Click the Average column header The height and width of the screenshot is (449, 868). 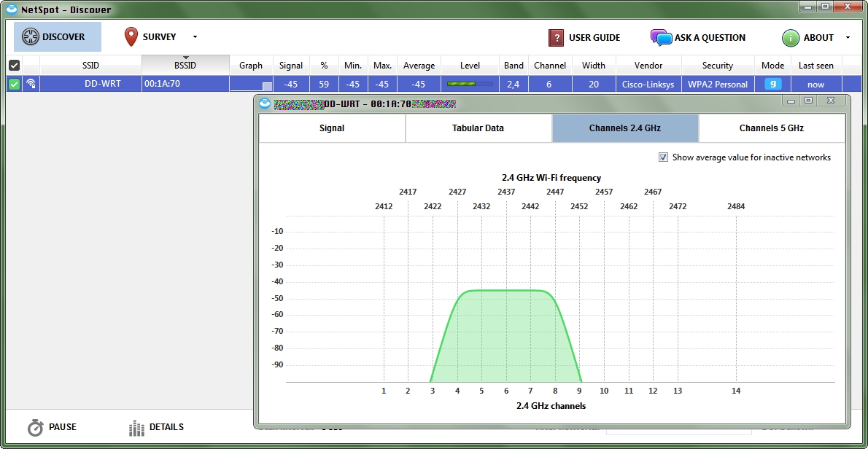pos(419,66)
